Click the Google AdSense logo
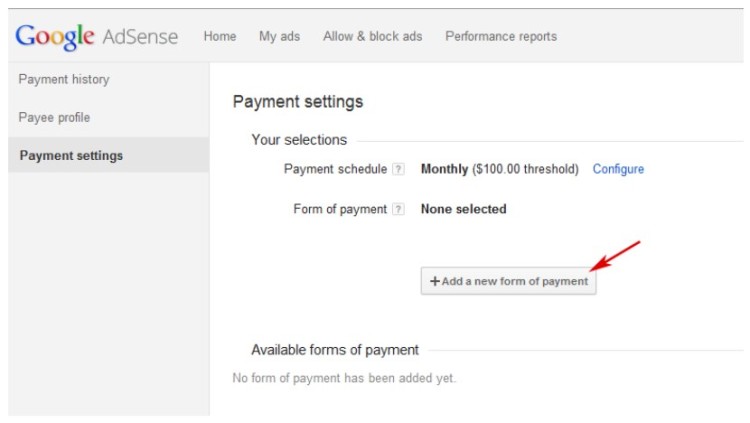 [x=97, y=36]
